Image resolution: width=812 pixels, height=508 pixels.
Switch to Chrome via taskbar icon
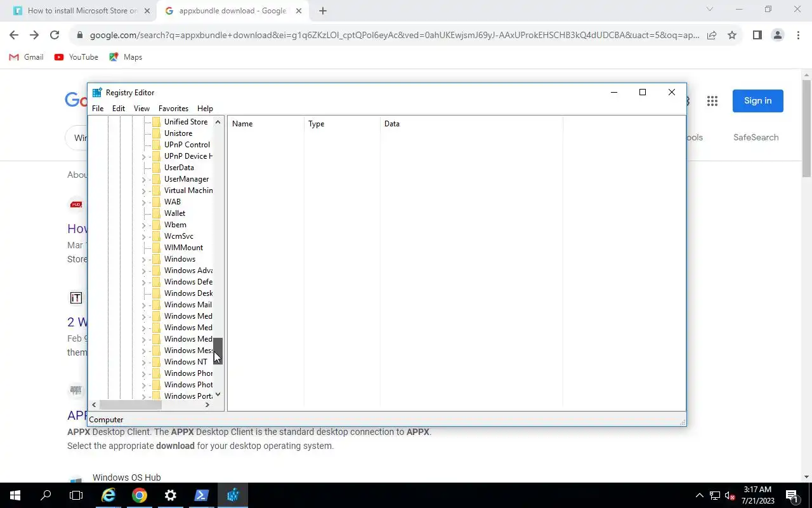140,495
